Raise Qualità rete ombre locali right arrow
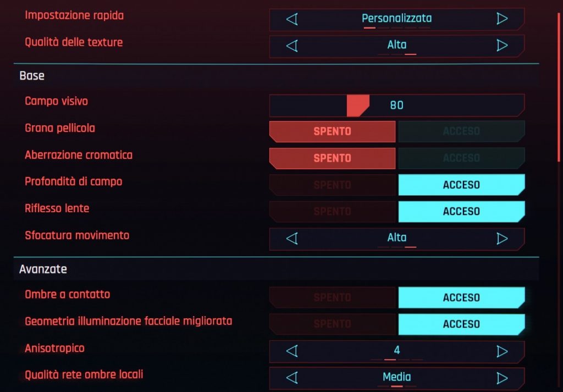Viewport: 563px width, 392px height. tap(502, 378)
